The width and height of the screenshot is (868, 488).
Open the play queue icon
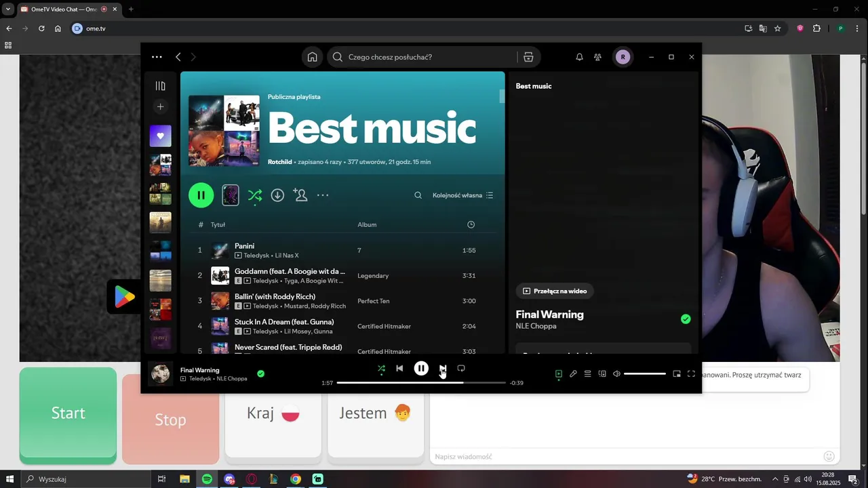click(x=588, y=373)
